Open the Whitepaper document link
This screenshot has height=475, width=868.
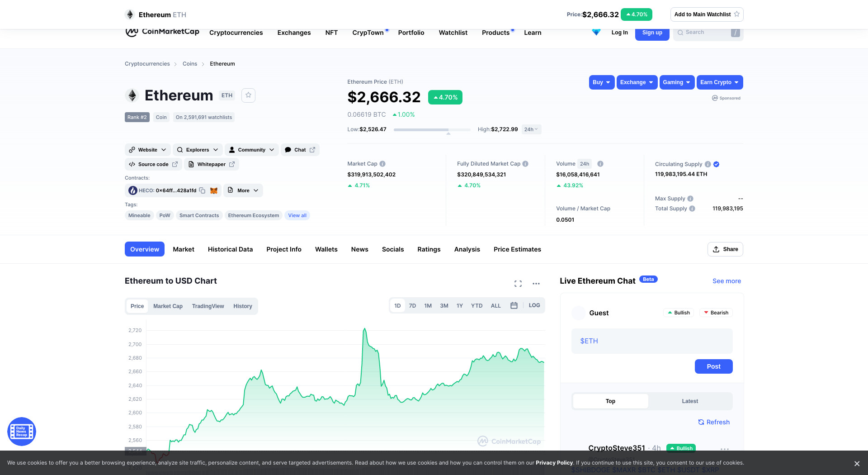(212, 164)
